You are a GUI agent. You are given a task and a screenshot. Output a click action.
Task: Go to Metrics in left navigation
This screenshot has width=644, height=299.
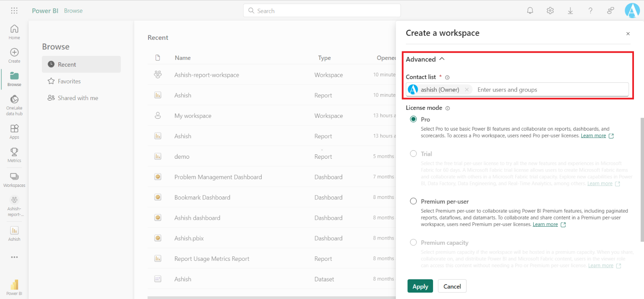point(14,155)
